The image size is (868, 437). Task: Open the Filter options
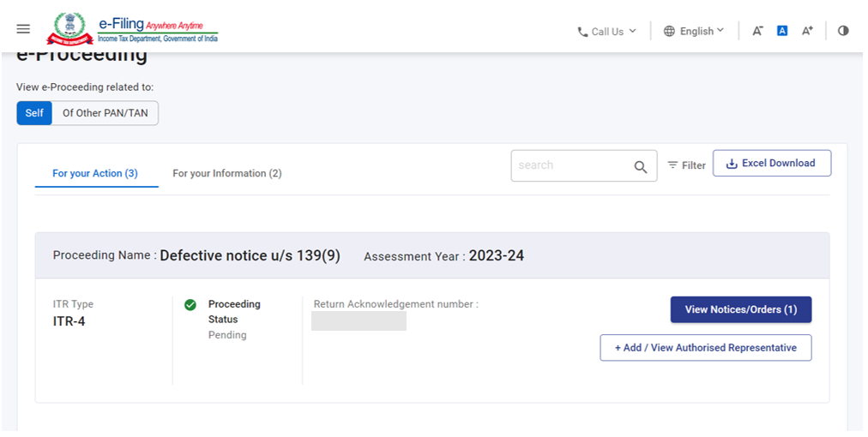coord(687,165)
